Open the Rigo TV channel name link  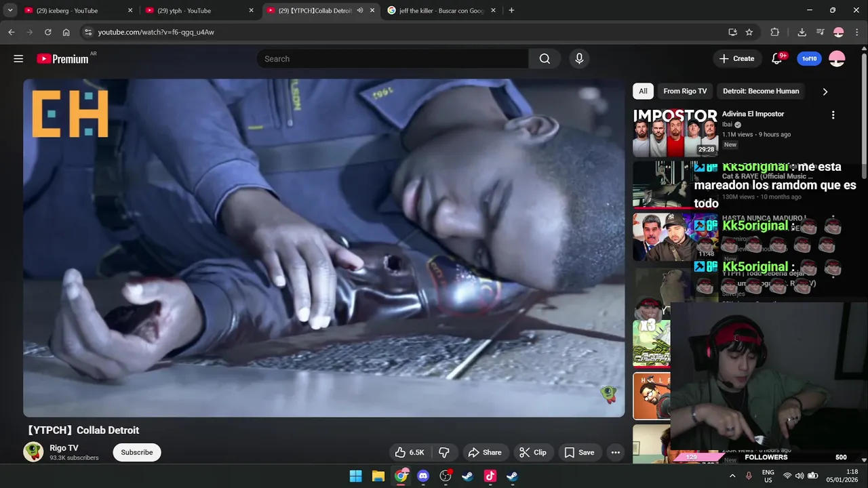pyautogui.click(x=64, y=448)
